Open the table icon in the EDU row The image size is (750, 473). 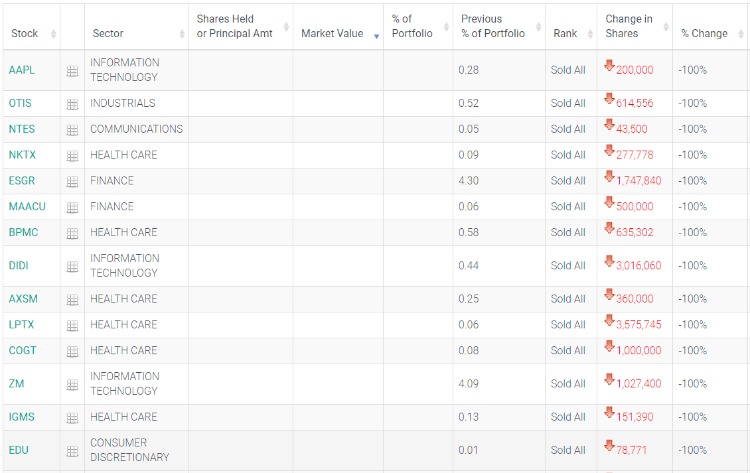click(72, 451)
